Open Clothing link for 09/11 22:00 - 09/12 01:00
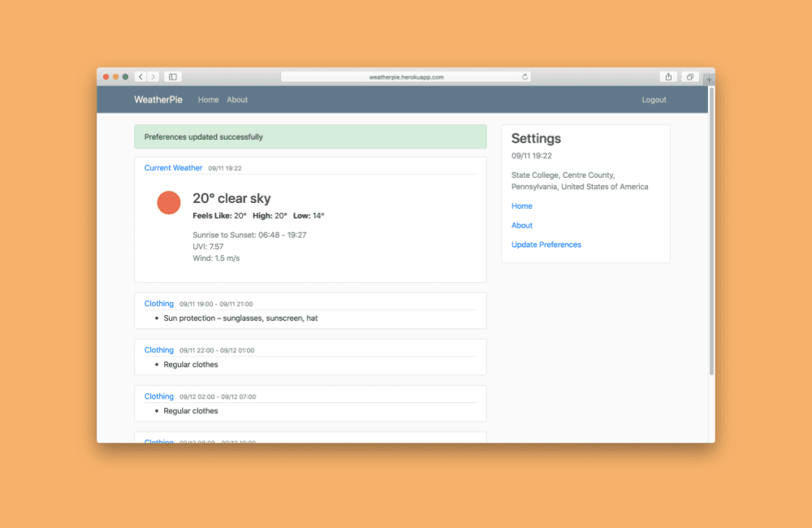The height and width of the screenshot is (528, 812). (159, 350)
